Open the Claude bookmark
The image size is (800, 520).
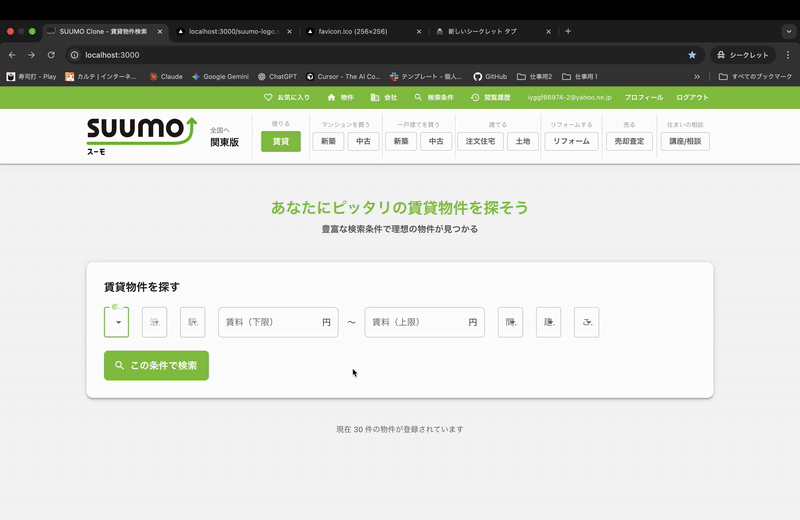point(166,77)
